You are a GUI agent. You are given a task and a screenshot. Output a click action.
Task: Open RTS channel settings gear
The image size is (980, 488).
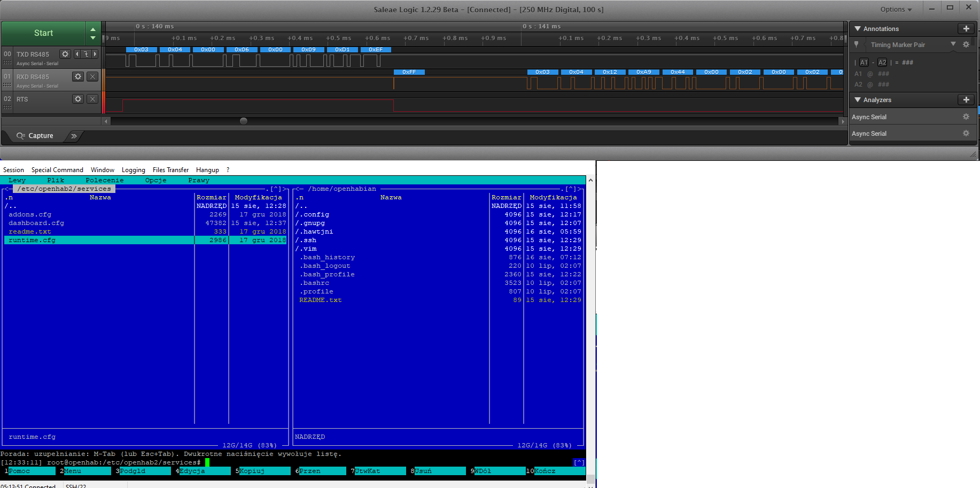78,99
